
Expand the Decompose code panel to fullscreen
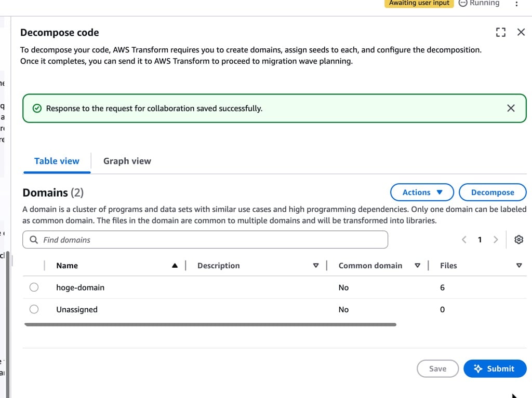(x=500, y=32)
